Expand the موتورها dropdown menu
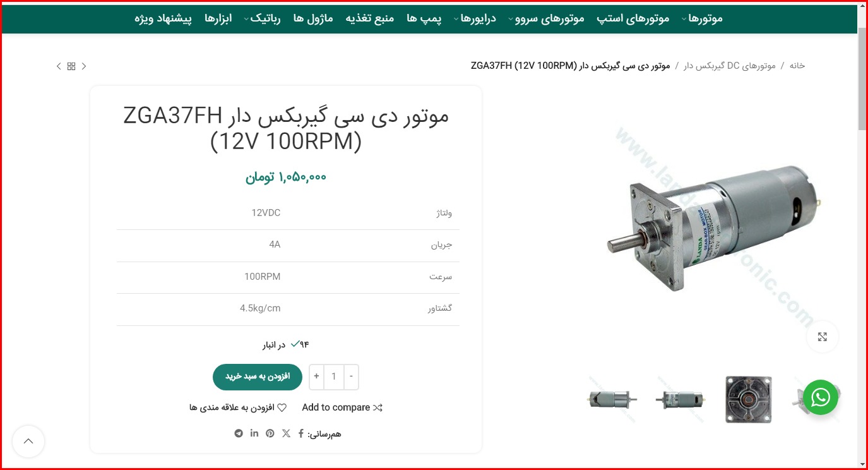 [701, 18]
